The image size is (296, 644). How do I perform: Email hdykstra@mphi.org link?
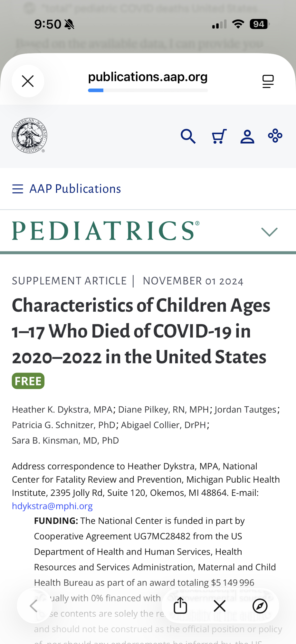click(52, 506)
